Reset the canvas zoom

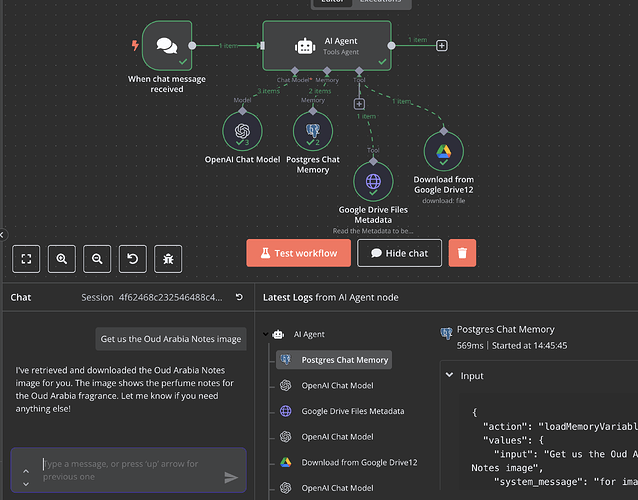(x=133, y=259)
